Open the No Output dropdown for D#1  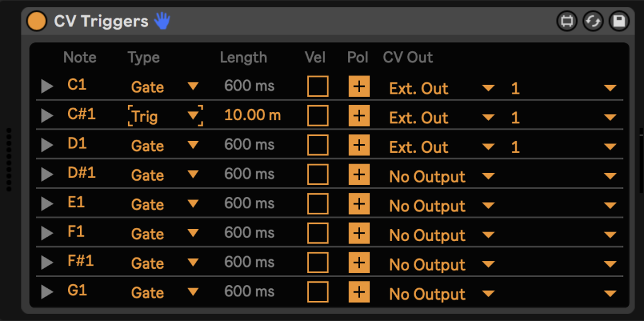click(441, 176)
